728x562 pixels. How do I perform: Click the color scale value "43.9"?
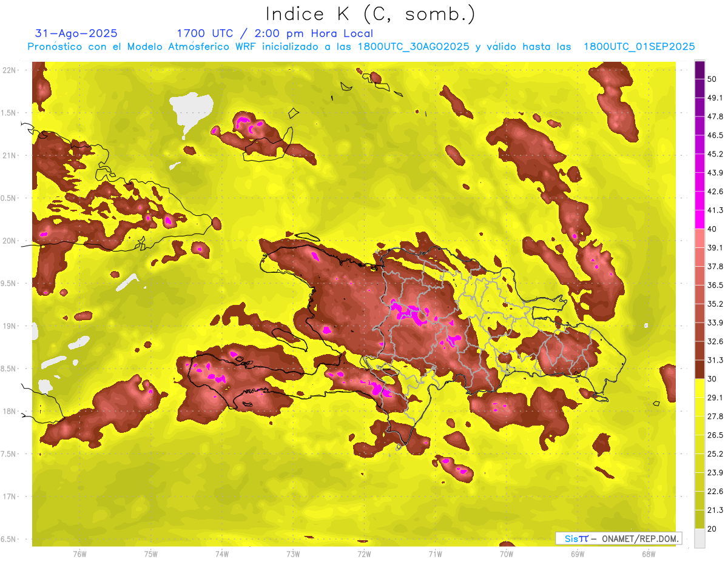pyautogui.click(x=715, y=173)
